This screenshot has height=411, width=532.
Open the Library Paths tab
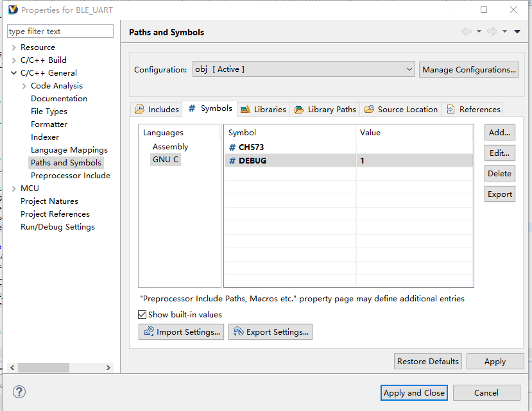325,109
